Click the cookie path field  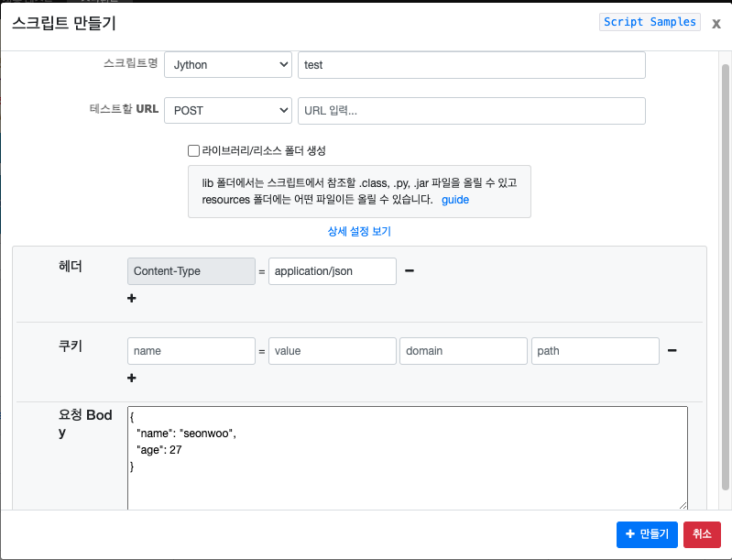[595, 351]
